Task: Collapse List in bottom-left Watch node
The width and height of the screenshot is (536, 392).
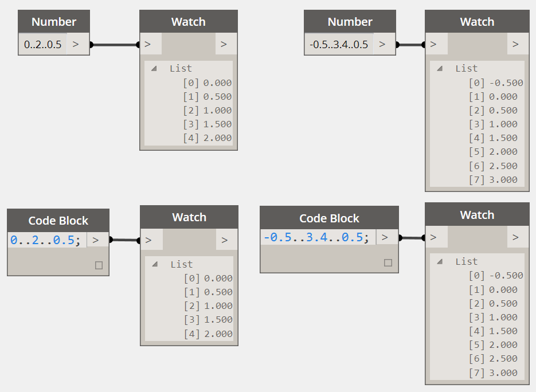Action: click(155, 264)
